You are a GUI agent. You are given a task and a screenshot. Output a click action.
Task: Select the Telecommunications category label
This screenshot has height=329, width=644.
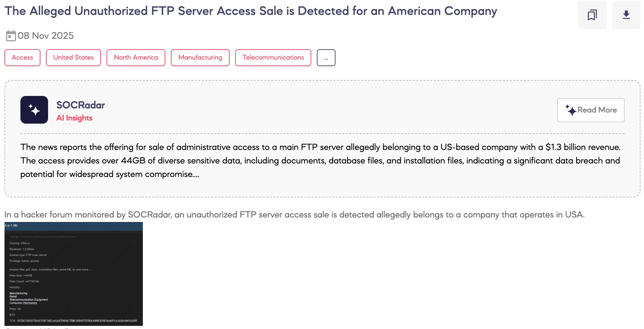pos(273,57)
